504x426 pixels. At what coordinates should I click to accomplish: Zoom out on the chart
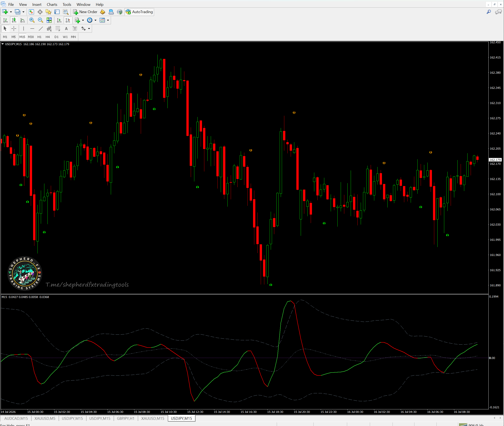click(x=40, y=20)
